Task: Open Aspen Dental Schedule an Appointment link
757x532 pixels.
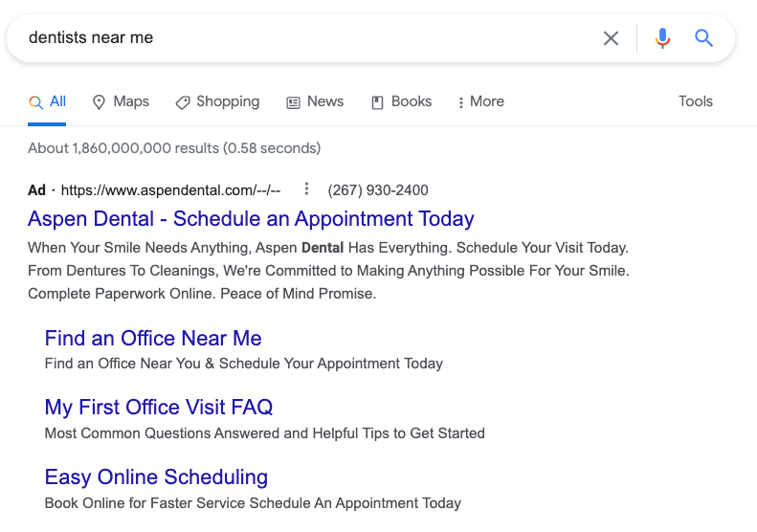Action: pyautogui.click(x=251, y=219)
